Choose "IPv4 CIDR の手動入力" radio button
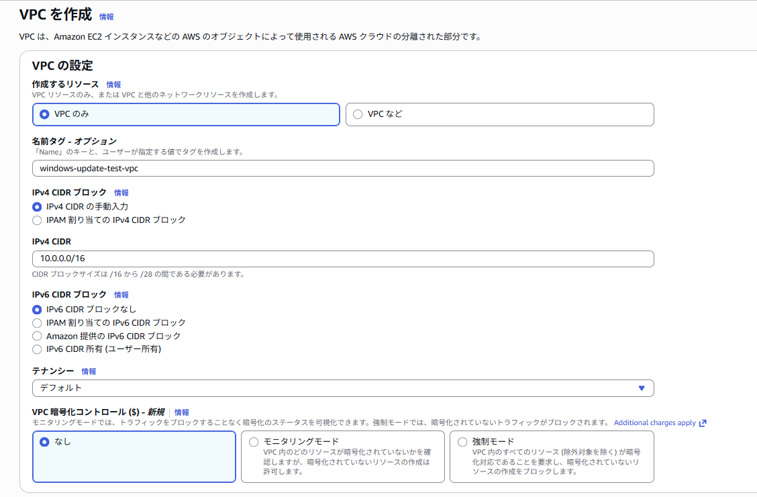The height and width of the screenshot is (497, 757). coord(37,207)
